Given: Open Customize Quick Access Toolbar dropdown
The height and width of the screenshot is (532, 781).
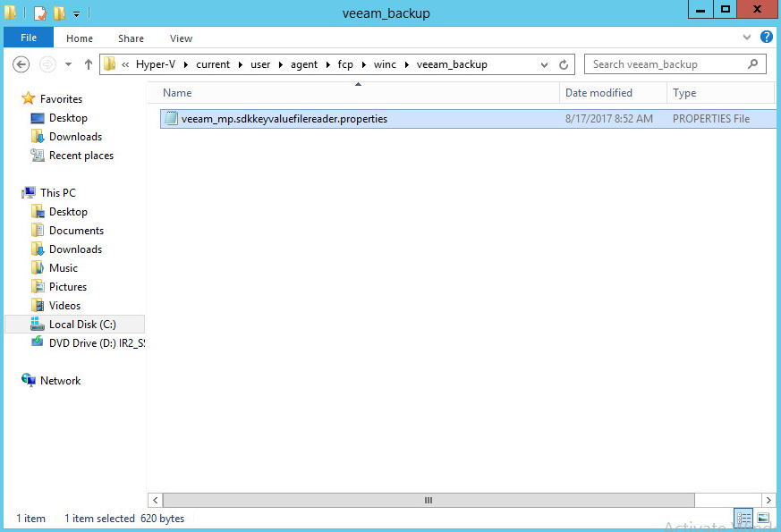Looking at the screenshot, I should tap(77, 13).
